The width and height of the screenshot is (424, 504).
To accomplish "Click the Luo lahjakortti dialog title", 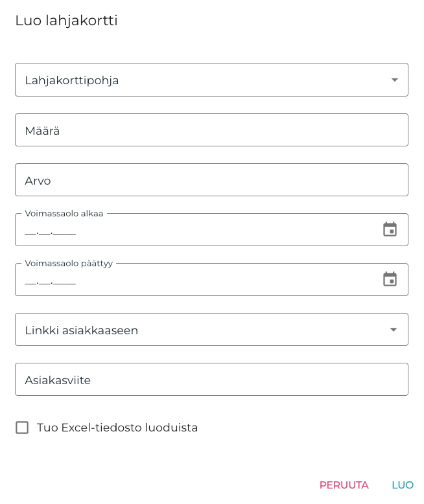I will pyautogui.click(x=66, y=21).
